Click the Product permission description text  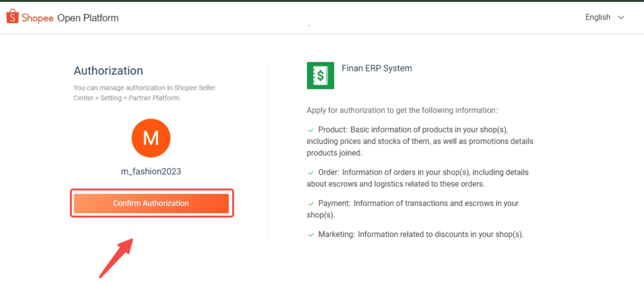[420, 141]
